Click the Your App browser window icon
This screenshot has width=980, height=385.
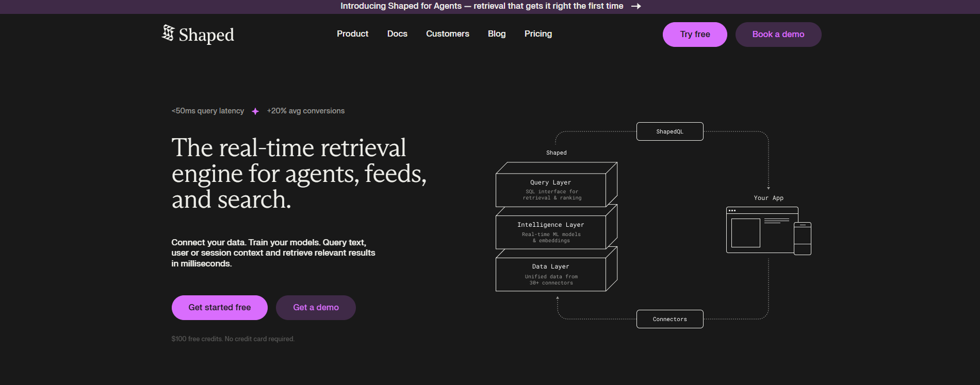[x=760, y=230]
